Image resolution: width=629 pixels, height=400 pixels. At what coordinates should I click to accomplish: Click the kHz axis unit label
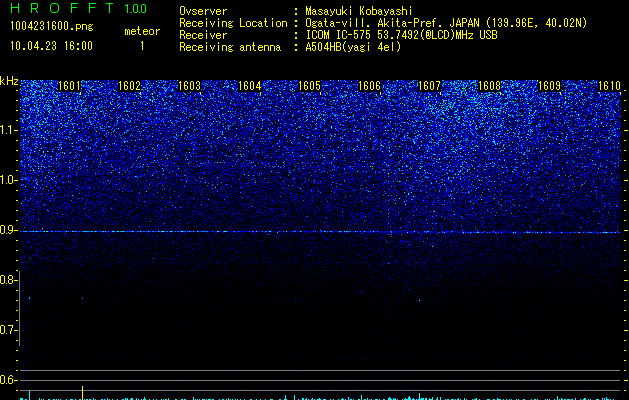coord(9,81)
